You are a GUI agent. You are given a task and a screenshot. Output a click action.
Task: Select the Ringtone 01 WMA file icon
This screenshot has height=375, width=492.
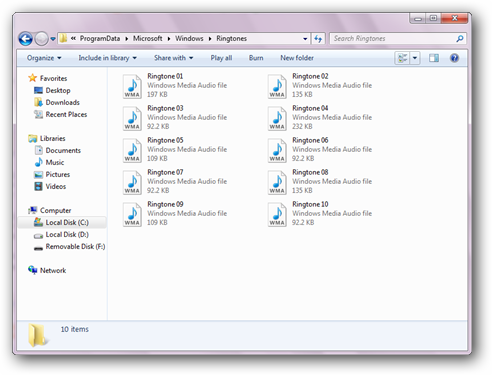pyautogui.click(x=132, y=86)
